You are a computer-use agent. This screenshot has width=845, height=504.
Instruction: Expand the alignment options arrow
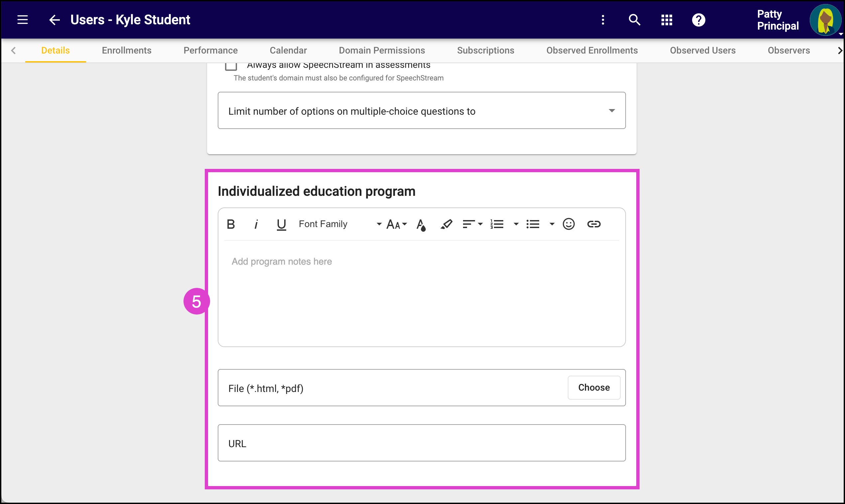pos(480,224)
